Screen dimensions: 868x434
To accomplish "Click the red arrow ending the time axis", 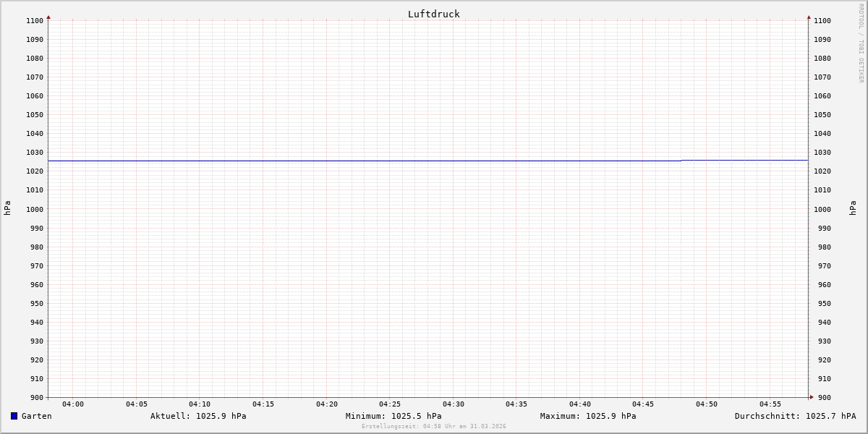I will 812,397.
